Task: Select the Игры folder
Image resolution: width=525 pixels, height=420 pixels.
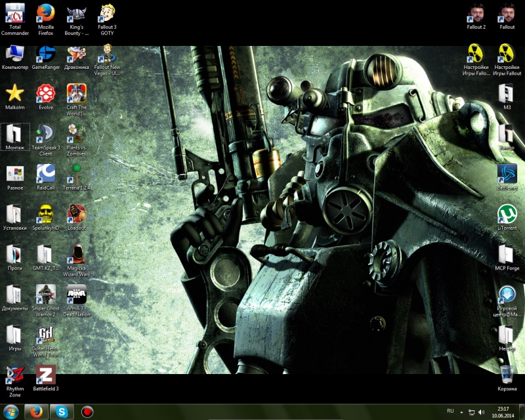Action: click(14, 338)
